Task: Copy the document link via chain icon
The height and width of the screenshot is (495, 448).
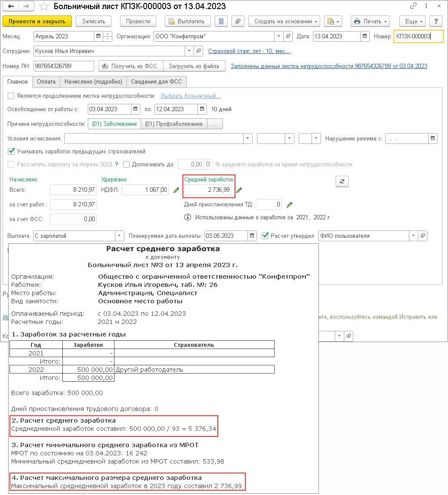Action: (413, 6)
